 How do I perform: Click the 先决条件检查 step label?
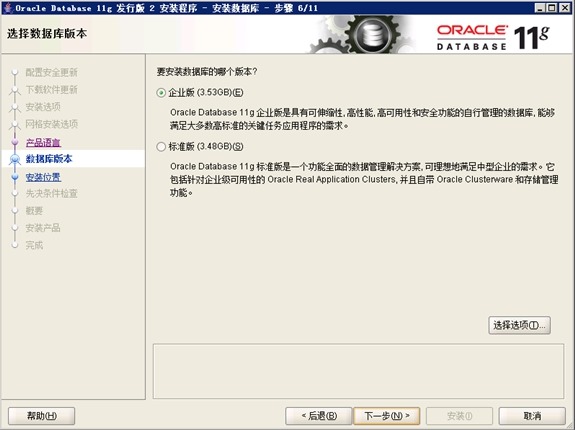tap(52, 193)
